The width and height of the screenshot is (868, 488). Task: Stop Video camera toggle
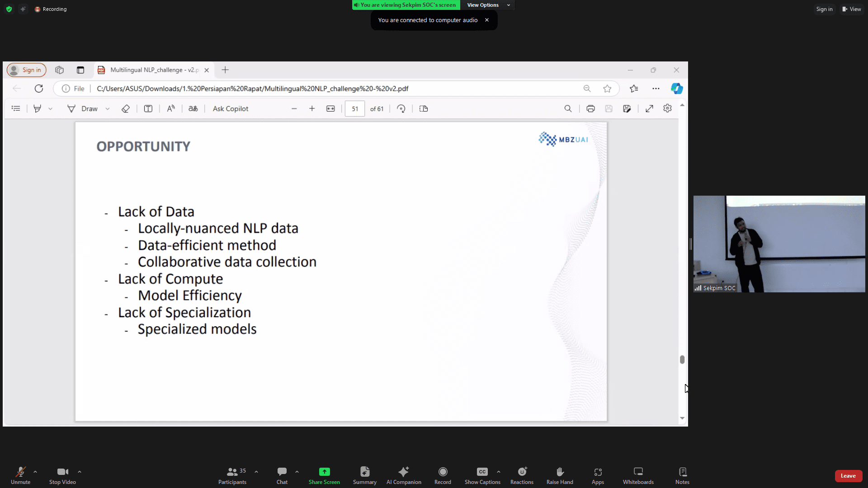point(62,475)
